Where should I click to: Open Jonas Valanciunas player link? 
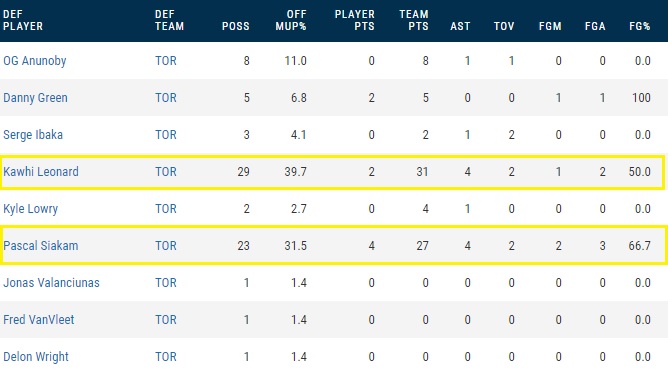(x=51, y=283)
